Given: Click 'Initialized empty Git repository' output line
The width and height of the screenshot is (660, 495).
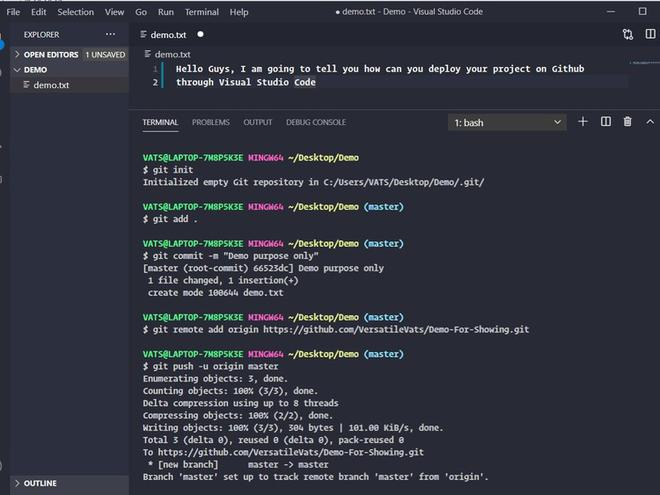Looking at the screenshot, I should click(314, 182).
